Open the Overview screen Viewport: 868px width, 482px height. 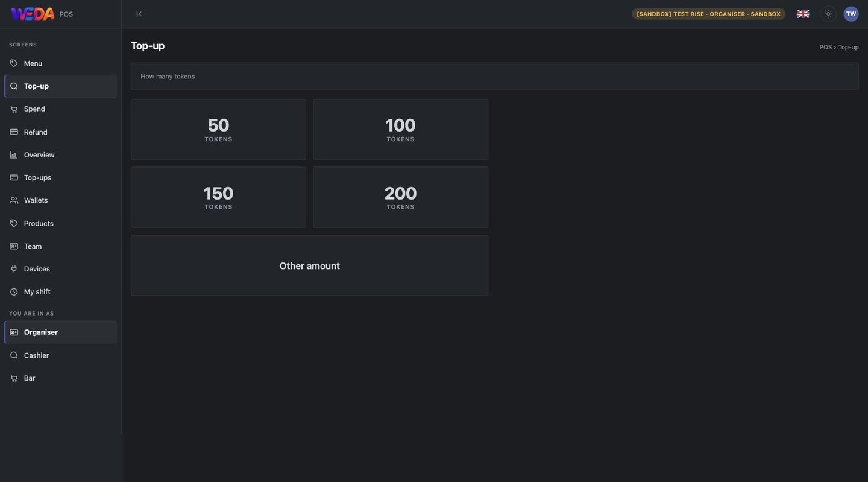[x=60, y=155]
